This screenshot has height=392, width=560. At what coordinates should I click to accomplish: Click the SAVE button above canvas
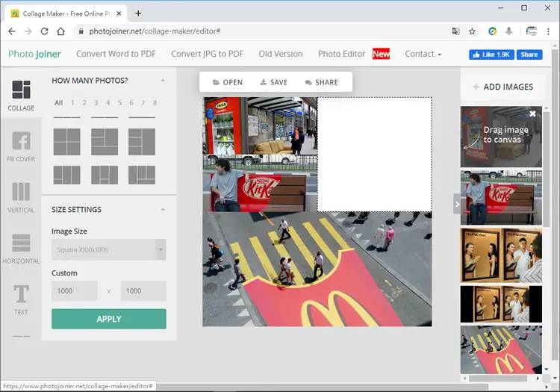coord(273,82)
